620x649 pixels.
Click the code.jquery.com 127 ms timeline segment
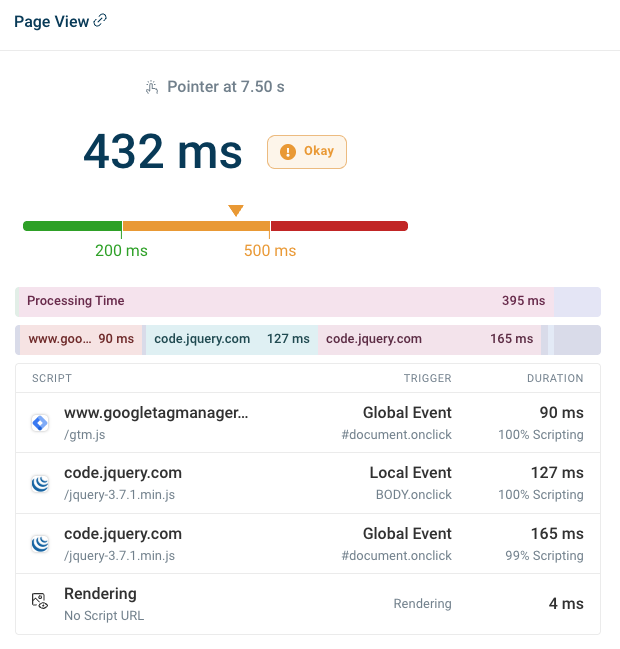232,339
